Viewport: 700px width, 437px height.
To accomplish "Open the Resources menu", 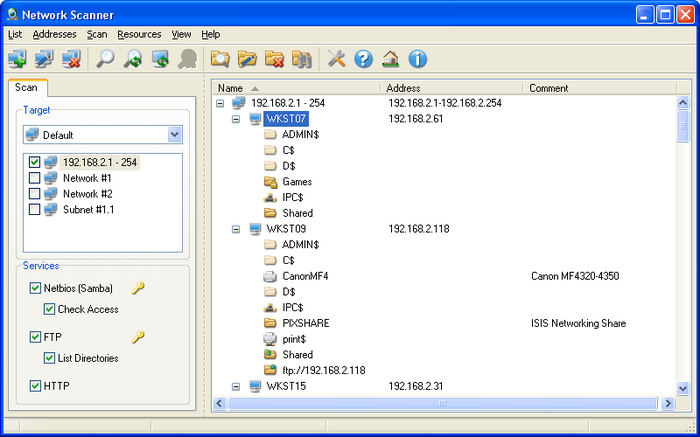I will tap(139, 34).
